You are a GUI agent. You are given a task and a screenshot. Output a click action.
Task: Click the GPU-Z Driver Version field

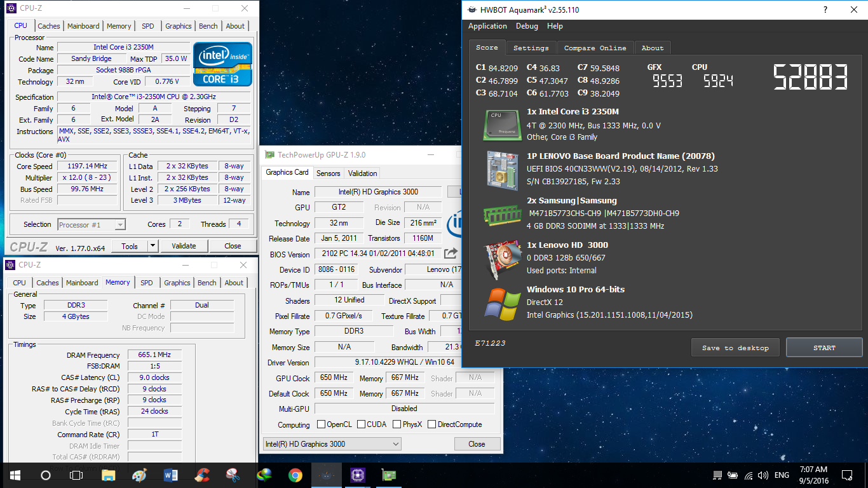click(405, 362)
